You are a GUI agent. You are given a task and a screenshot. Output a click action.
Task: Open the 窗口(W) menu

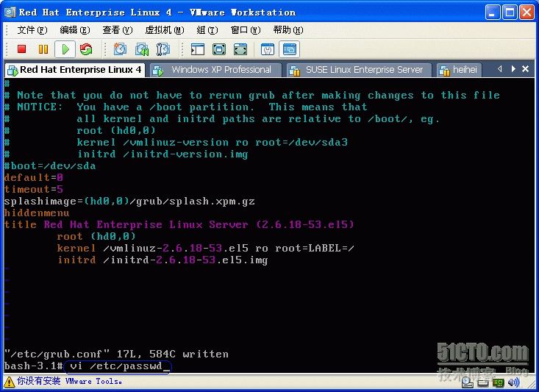[x=246, y=30]
